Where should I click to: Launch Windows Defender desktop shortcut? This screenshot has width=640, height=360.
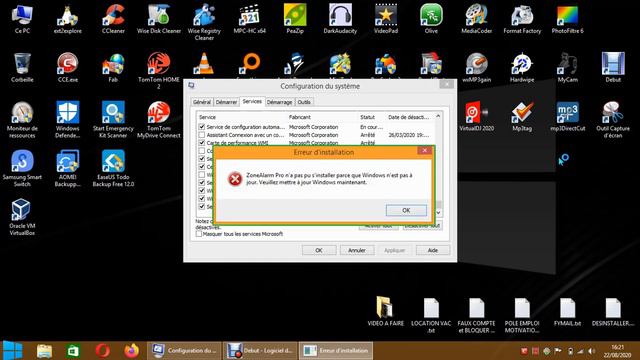68,119
